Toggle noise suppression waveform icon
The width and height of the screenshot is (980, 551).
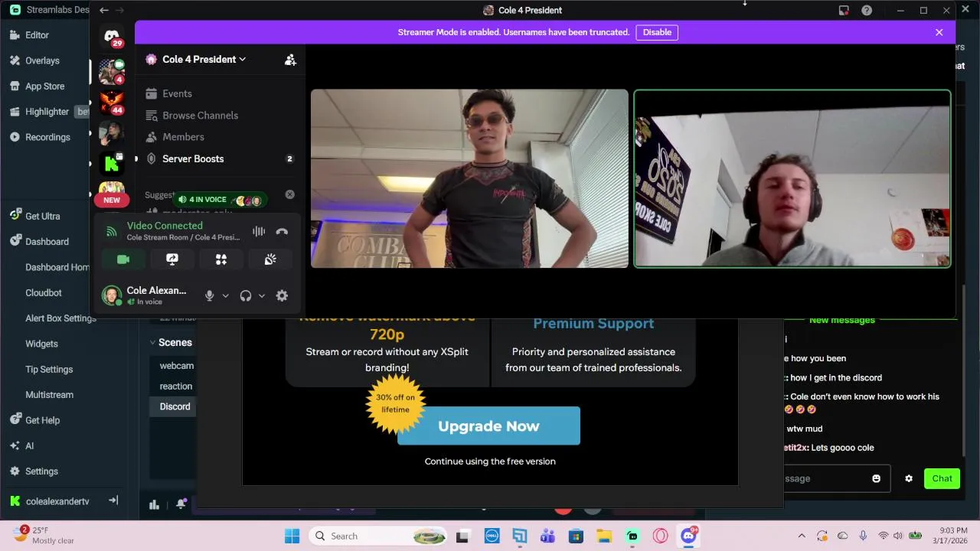tap(259, 231)
